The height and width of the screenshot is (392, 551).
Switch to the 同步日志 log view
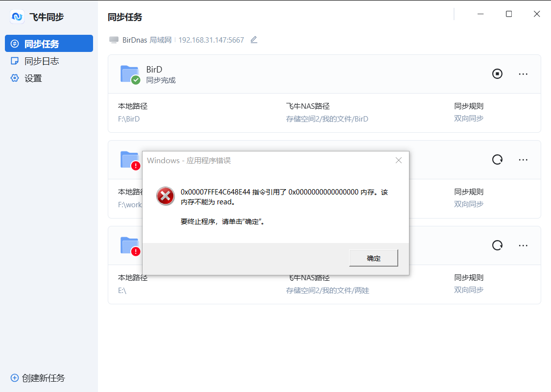pos(34,60)
